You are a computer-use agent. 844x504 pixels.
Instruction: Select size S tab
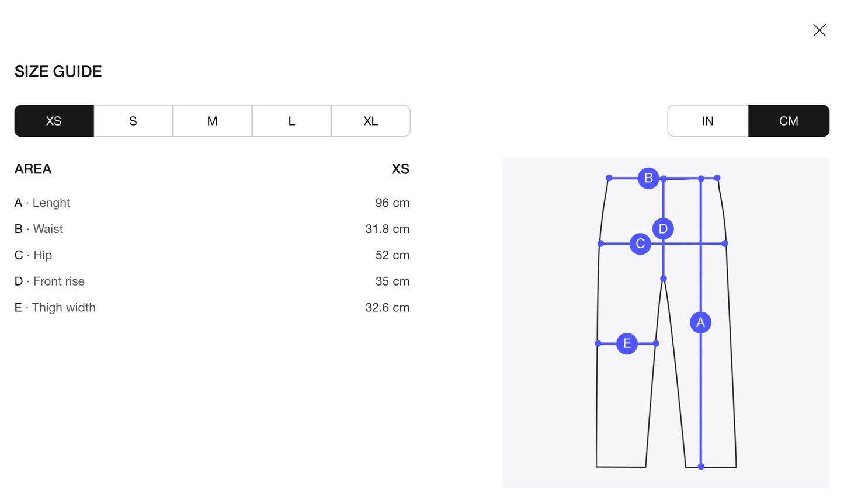pos(133,121)
